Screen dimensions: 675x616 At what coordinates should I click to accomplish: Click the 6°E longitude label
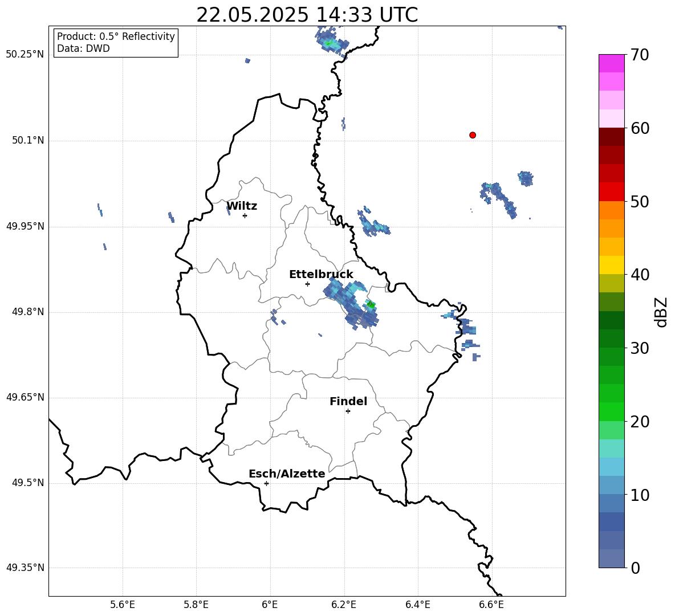(x=270, y=605)
